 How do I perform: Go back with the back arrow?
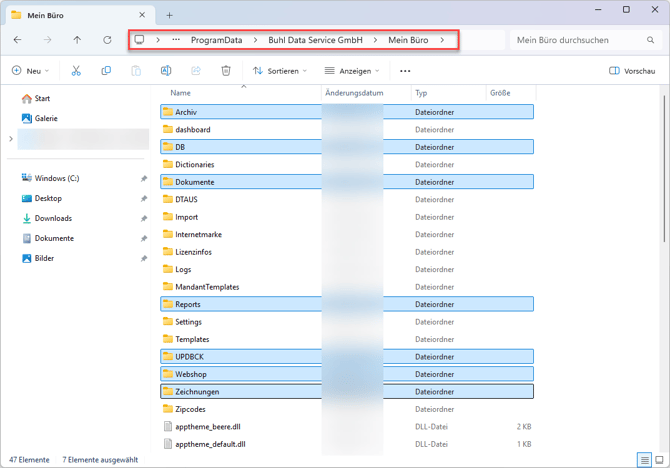tap(18, 40)
